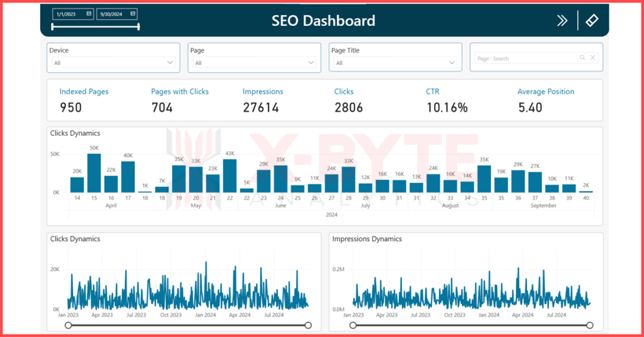644x337 pixels.
Task: Click the left handle of the Impressions Dynamics zoom slider
Action: point(353,325)
